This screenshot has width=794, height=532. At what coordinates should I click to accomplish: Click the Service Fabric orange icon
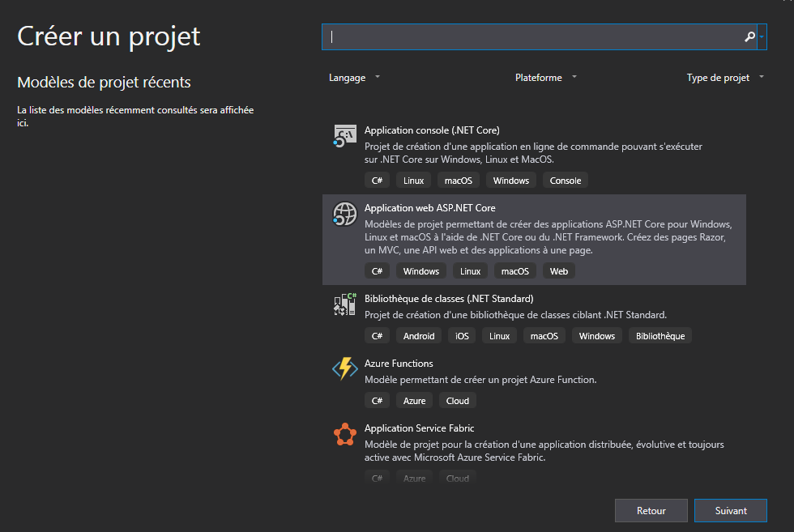345,435
